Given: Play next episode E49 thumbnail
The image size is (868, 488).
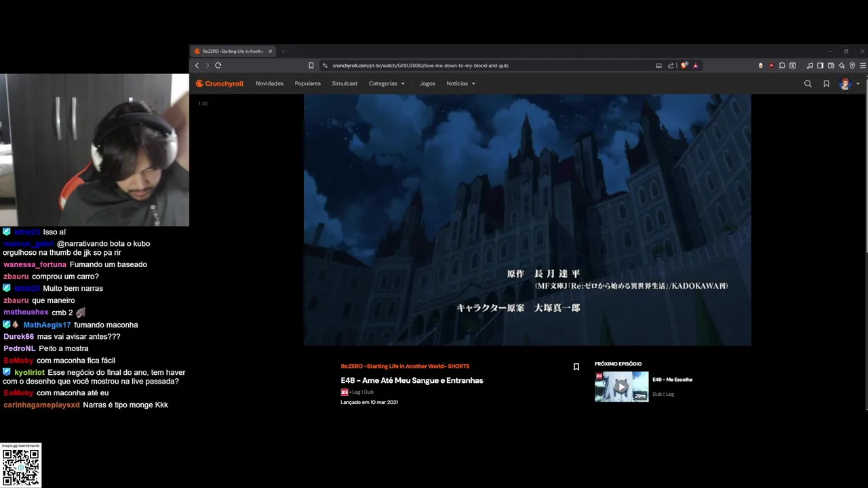Looking at the screenshot, I should point(621,386).
